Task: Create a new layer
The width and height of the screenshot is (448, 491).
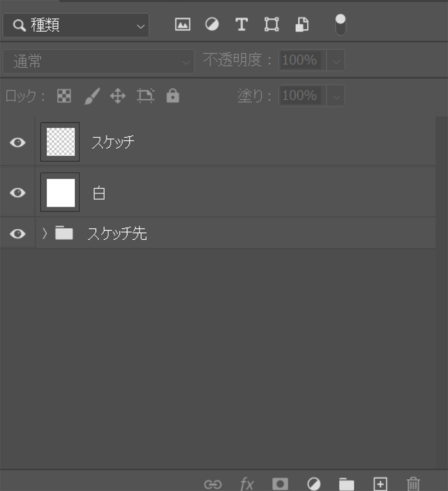Action: (x=380, y=484)
